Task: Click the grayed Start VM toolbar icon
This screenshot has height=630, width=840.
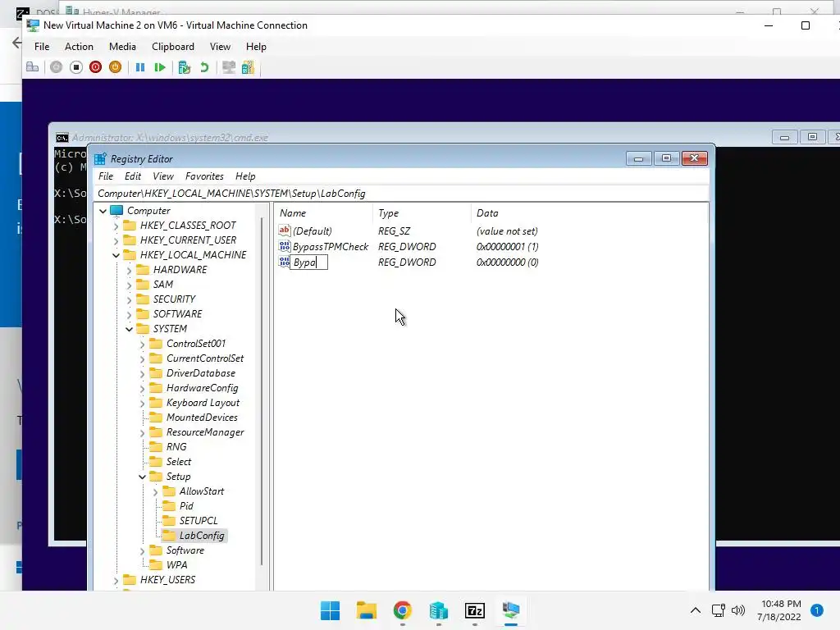Action: click(x=57, y=67)
